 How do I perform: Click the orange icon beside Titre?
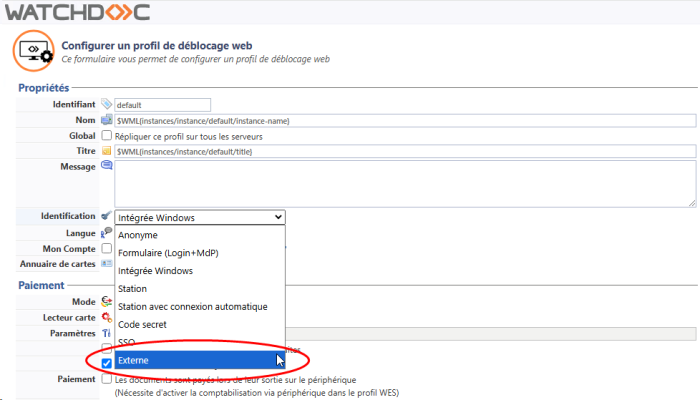tap(106, 151)
